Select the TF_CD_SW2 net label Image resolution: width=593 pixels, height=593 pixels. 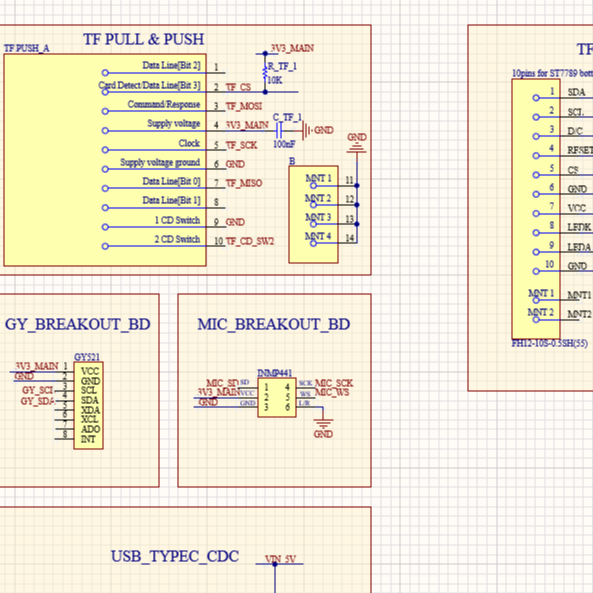click(250, 241)
